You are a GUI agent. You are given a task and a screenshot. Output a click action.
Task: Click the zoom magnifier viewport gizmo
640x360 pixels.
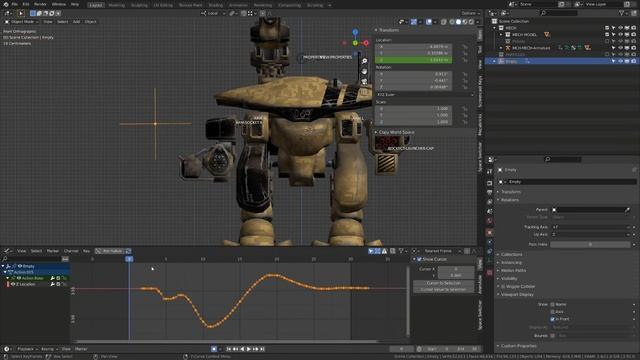[364, 61]
